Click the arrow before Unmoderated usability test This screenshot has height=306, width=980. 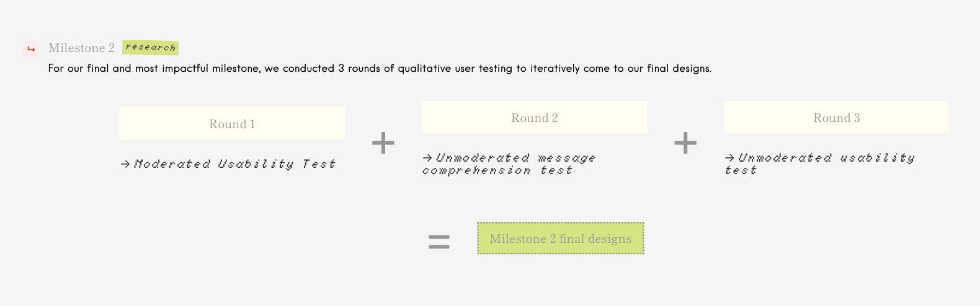(729, 158)
